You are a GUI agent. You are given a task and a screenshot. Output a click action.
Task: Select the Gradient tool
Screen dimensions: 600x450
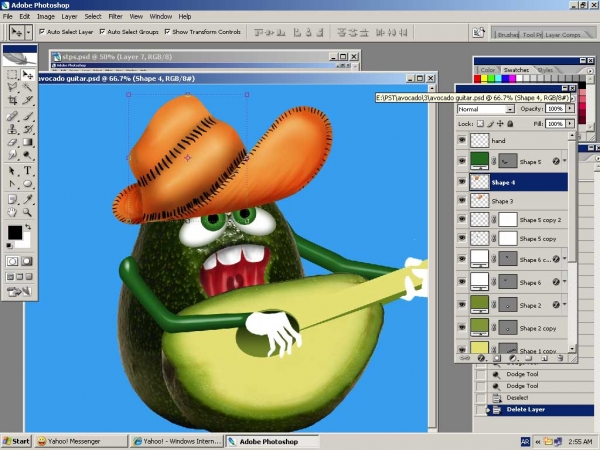27,142
